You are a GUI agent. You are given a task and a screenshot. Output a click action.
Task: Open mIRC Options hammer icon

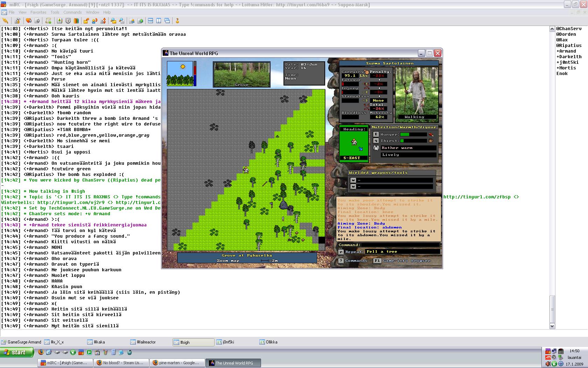[17, 21]
